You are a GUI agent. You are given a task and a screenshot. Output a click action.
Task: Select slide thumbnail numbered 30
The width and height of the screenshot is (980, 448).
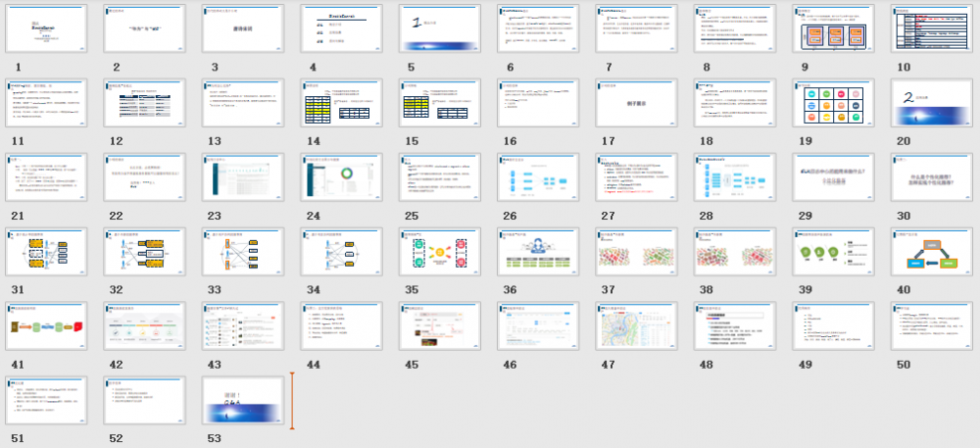pyautogui.click(x=932, y=177)
